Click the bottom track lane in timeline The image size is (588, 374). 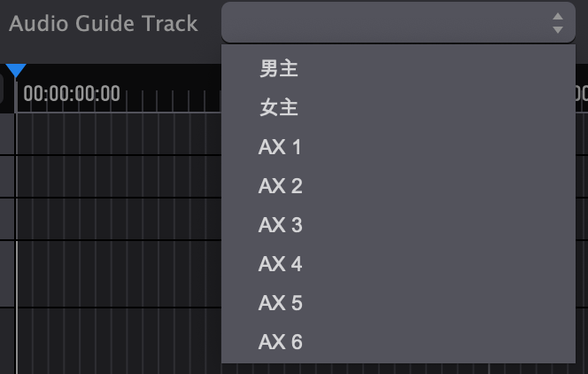[119, 341]
